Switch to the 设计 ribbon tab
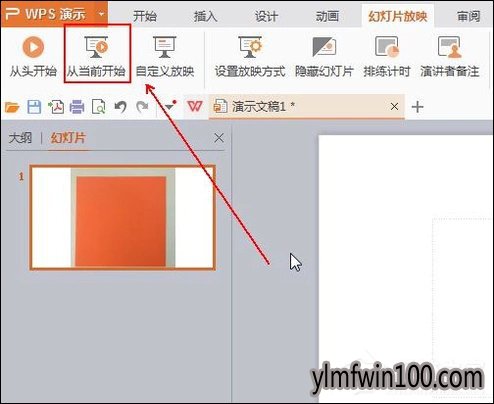The width and height of the screenshot is (494, 404). click(266, 16)
